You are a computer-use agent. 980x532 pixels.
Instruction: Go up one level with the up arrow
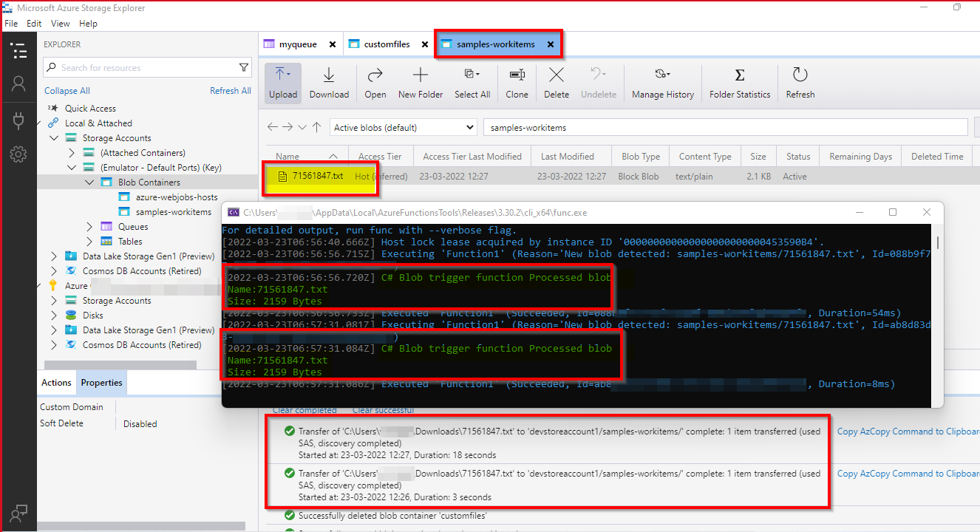click(x=316, y=127)
